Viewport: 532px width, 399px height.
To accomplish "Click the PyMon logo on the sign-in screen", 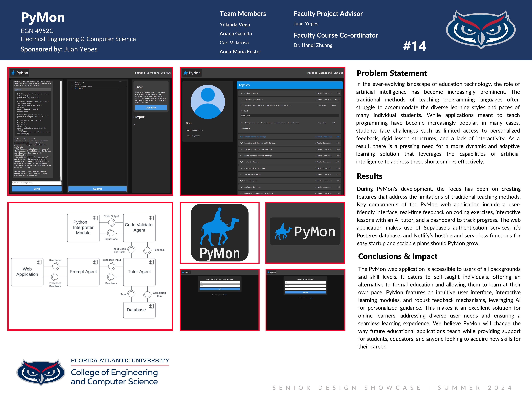I will pyautogui.click(x=186, y=272).
